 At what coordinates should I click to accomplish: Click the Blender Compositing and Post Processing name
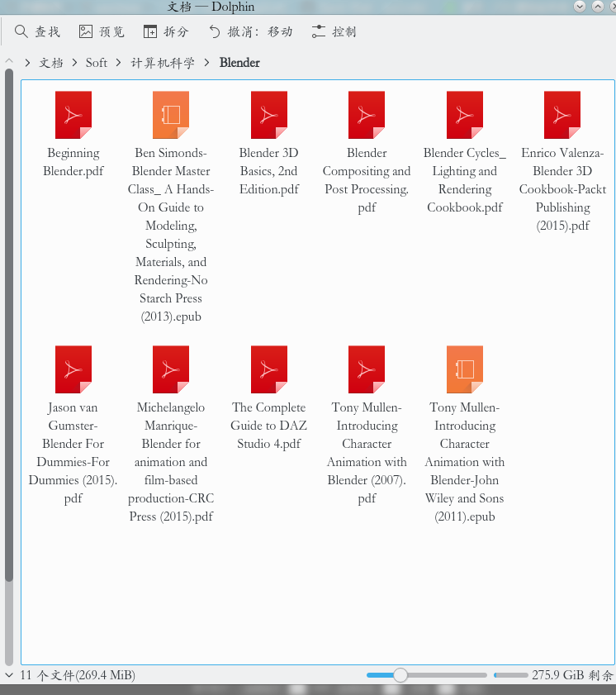pyautogui.click(x=367, y=180)
